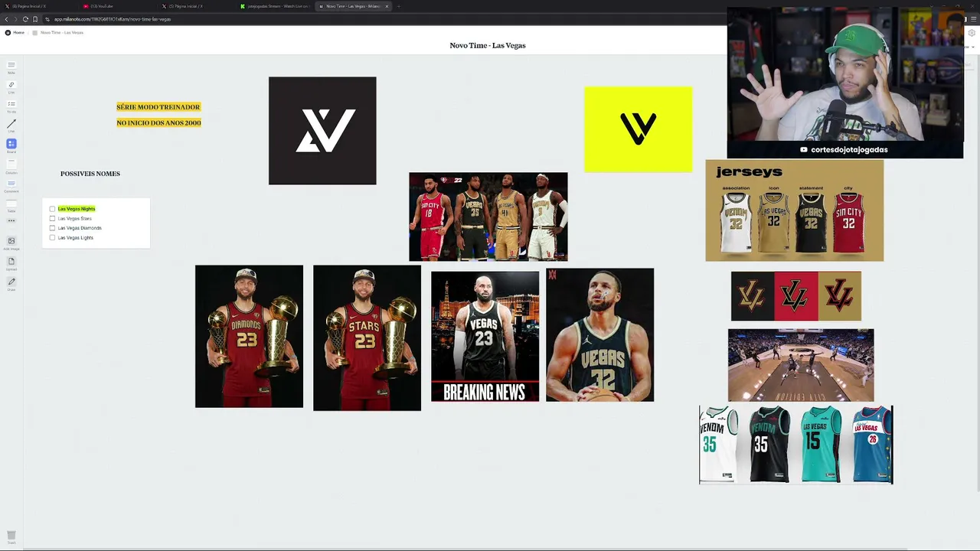The image size is (980, 551).
Task: Select the Stars 23 jersey player image
Action: 367,337
